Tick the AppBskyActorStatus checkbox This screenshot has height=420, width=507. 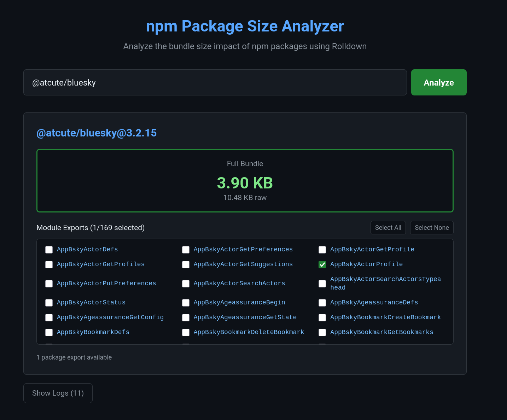49,303
